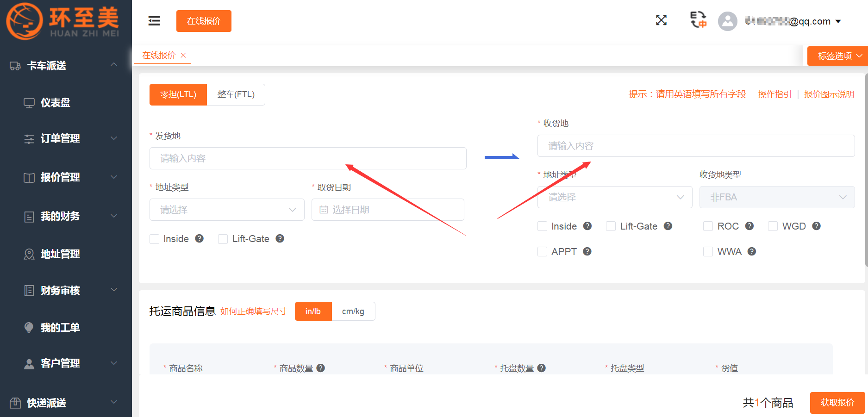This screenshot has width=868, height=417.
Task: Click the 发货地 input field
Action: pyautogui.click(x=307, y=158)
